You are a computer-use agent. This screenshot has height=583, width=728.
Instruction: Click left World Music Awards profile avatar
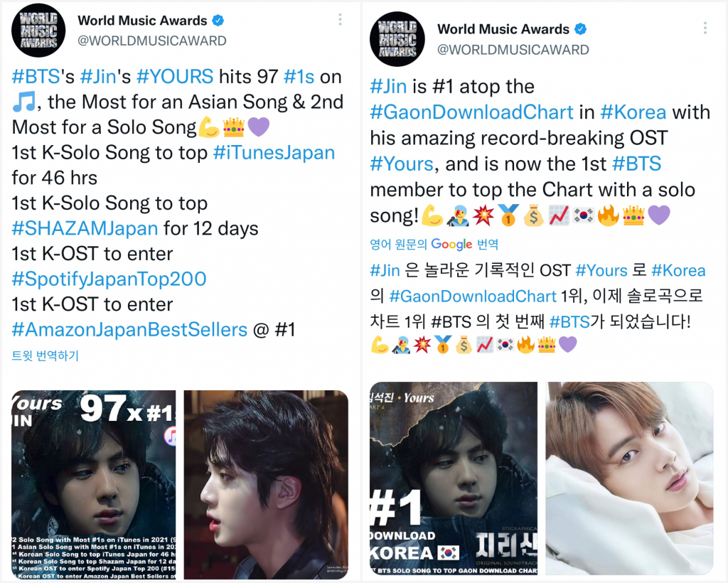pyautogui.click(x=38, y=31)
